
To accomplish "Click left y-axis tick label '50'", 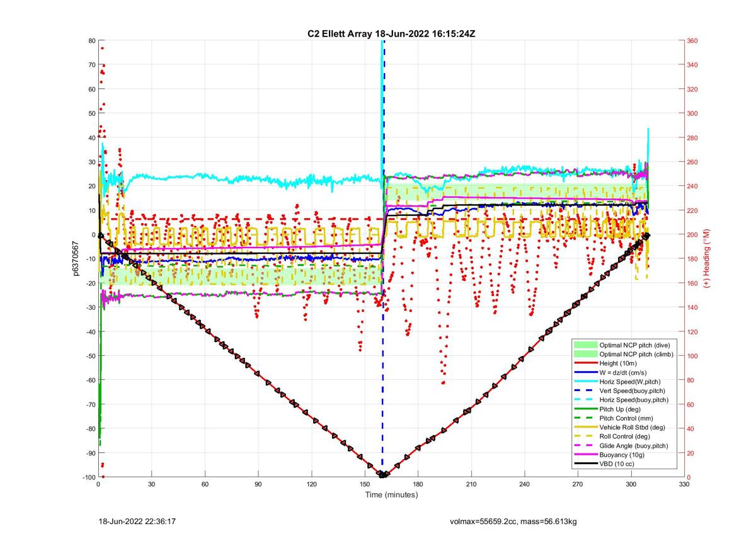I will click(91, 113).
